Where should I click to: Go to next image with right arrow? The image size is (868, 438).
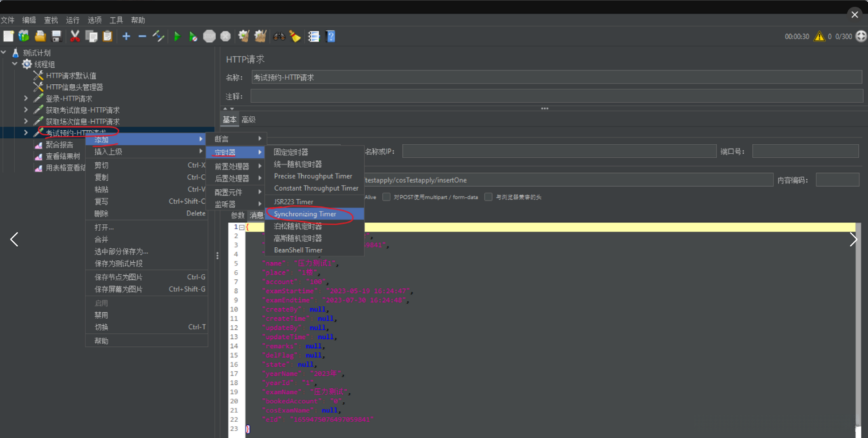tap(853, 240)
